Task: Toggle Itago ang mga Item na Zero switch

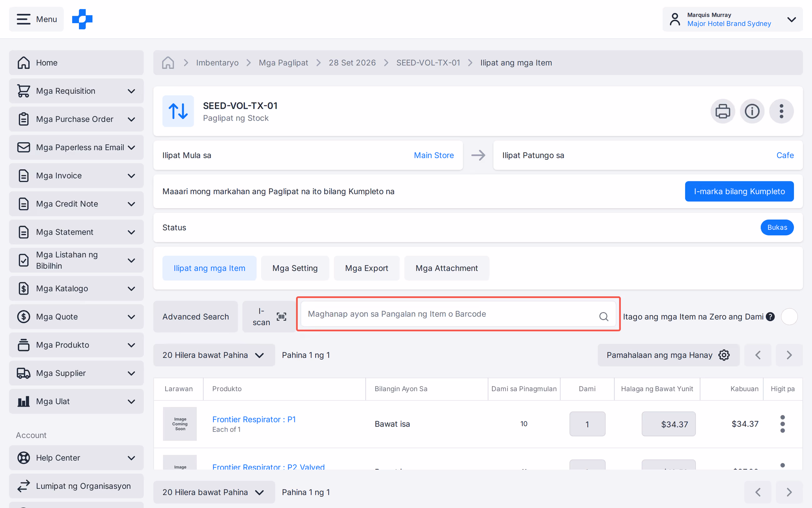Action: pos(789,316)
